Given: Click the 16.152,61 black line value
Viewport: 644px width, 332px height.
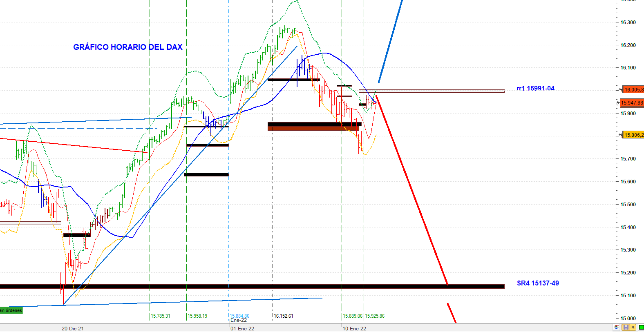Looking at the screenshot, I should (x=284, y=316).
